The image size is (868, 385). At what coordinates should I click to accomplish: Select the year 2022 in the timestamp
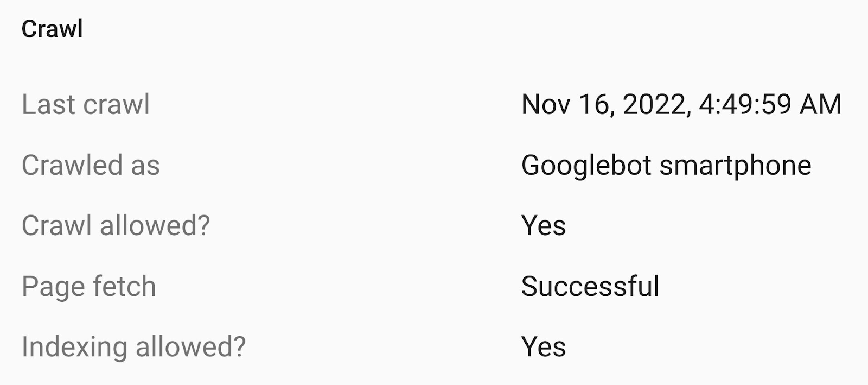656,104
